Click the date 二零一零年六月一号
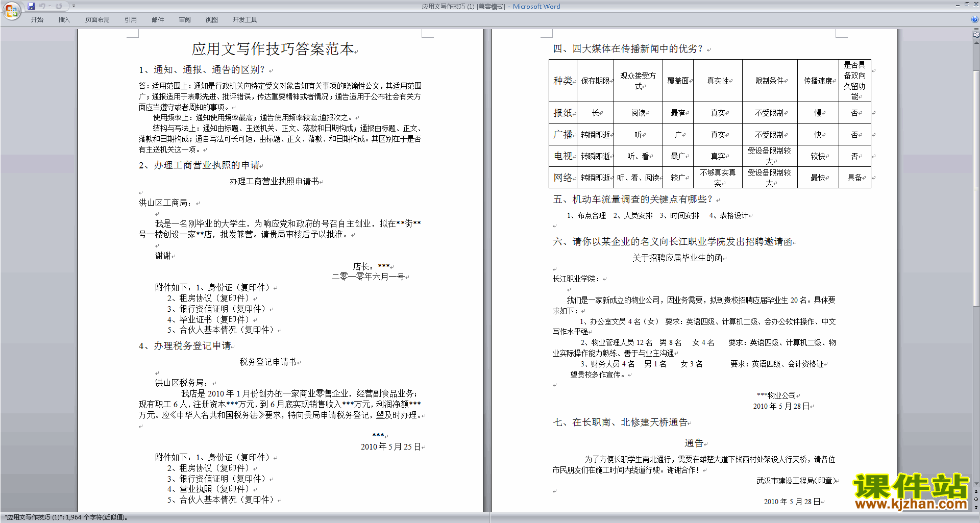980x523 pixels. click(368, 277)
